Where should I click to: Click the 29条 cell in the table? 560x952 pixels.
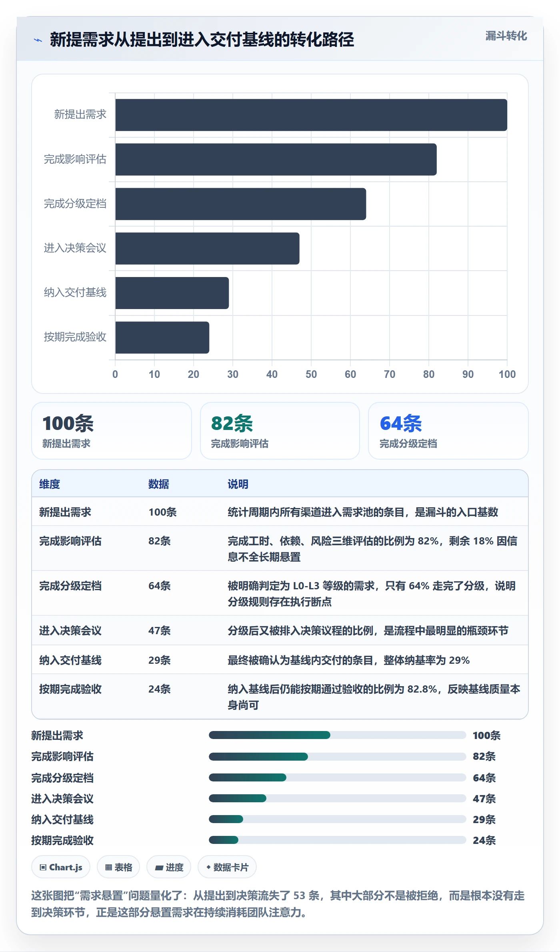(x=160, y=660)
